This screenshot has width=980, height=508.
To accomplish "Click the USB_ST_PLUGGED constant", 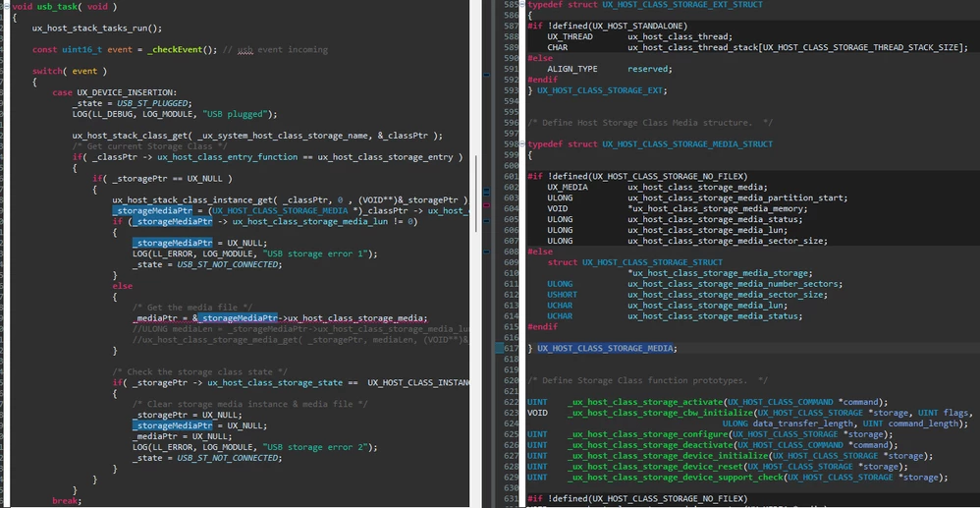I will pyautogui.click(x=154, y=103).
